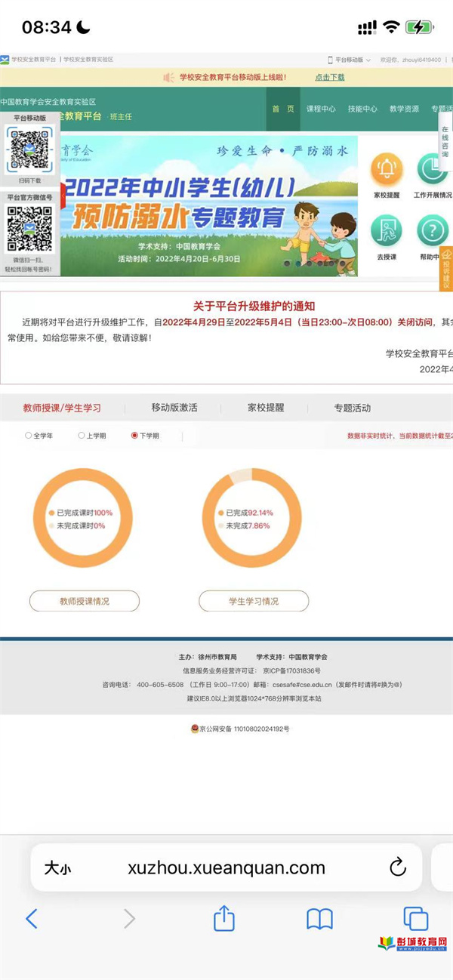Go to the 首页 nav tab
453x980 pixels.
tap(283, 109)
